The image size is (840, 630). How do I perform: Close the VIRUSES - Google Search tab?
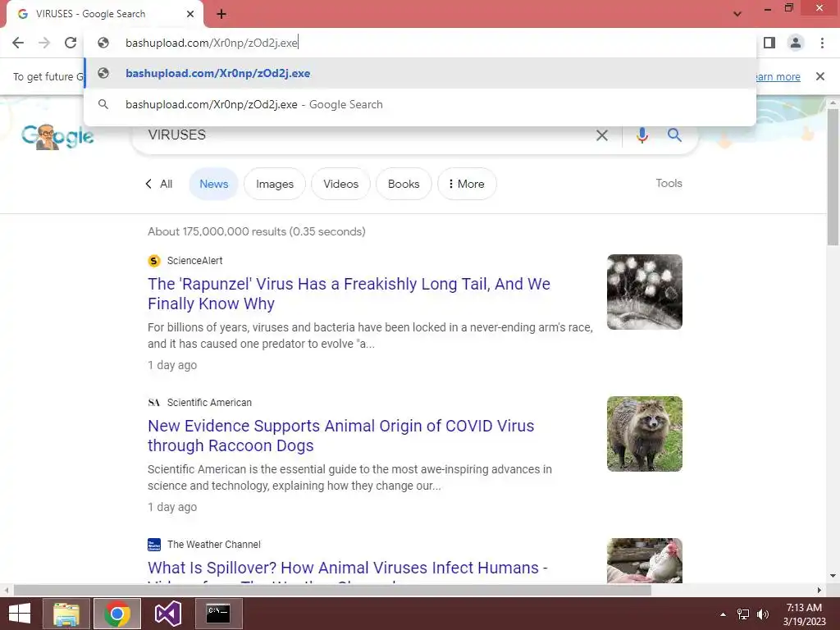click(190, 14)
